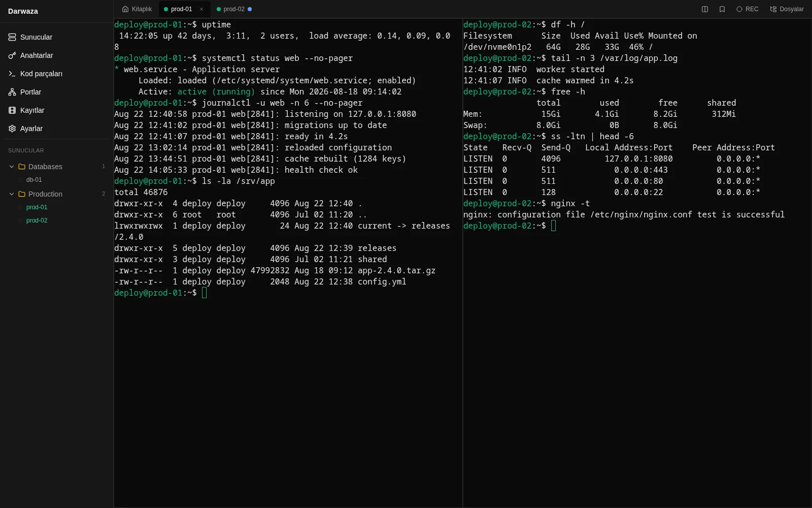Open Kayıtlar logs section
The width and height of the screenshot is (812, 508).
point(56,110)
